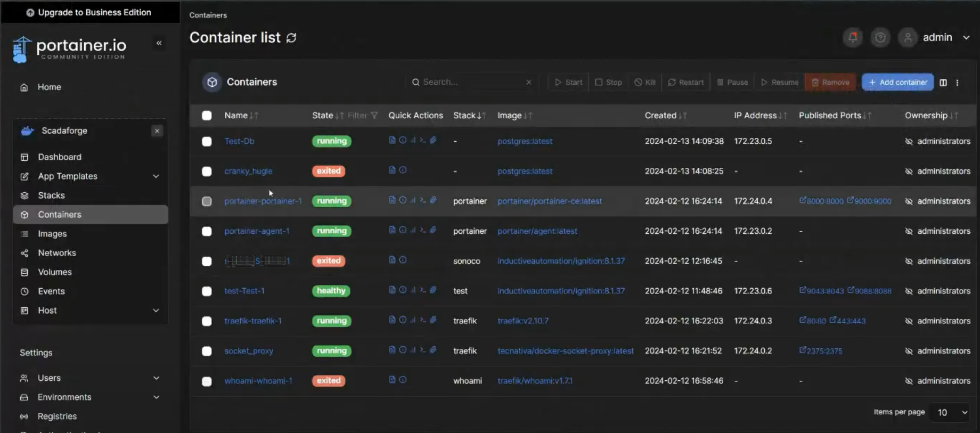Click attach console icon for Test-Db row
Viewport: 980px width, 433px height.
433,140
